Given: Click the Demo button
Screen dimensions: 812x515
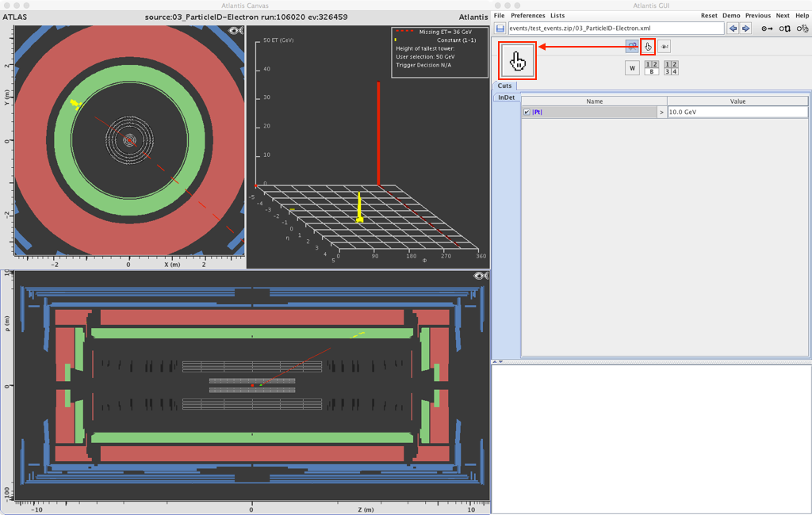Looking at the screenshot, I should pyautogui.click(x=731, y=16).
